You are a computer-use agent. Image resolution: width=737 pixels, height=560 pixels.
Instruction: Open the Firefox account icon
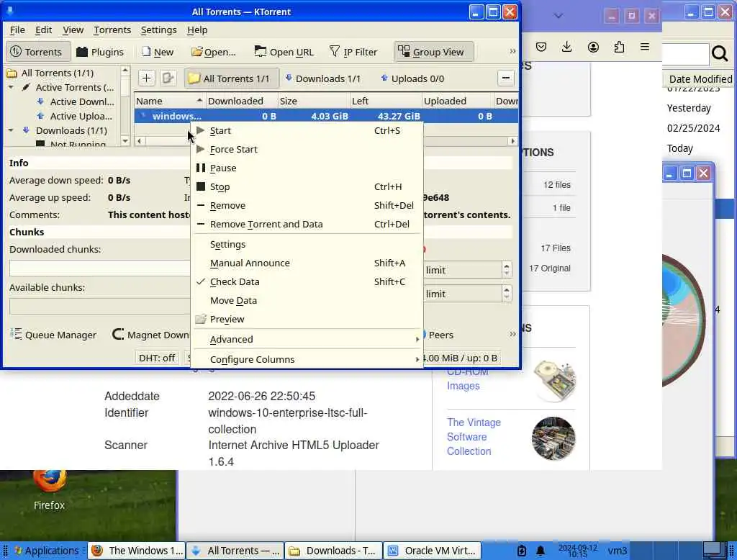593,47
